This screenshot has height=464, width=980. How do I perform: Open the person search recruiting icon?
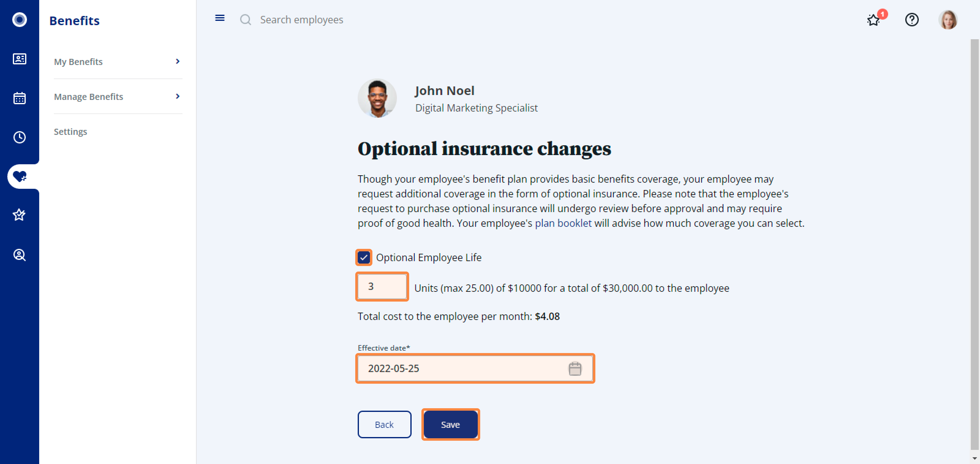19,255
